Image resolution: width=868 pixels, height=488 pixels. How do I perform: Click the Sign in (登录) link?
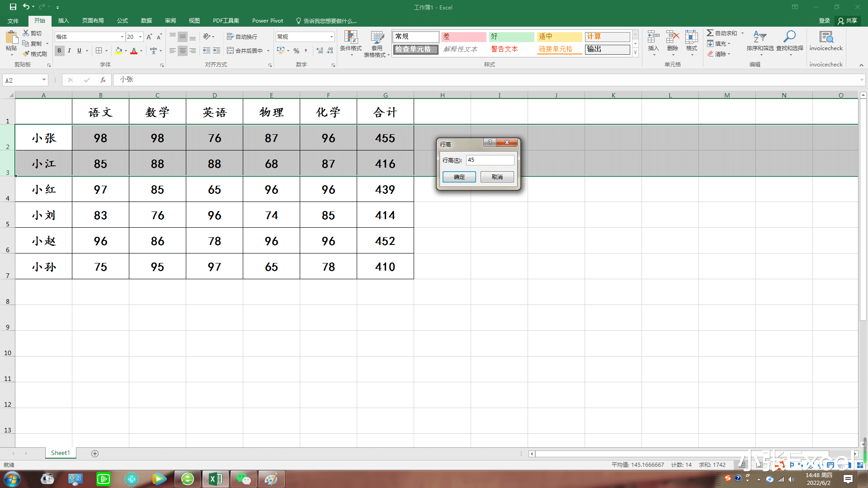click(824, 21)
